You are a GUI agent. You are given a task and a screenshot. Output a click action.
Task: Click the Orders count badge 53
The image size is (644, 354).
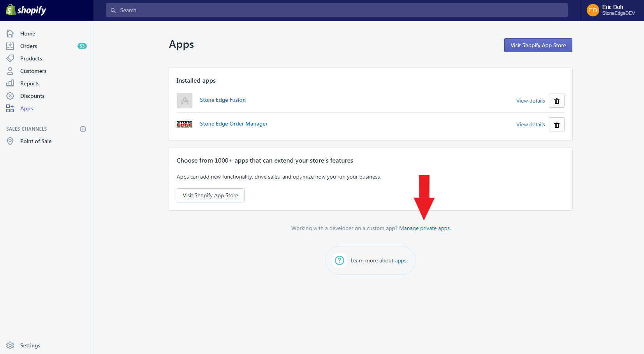[x=82, y=46]
